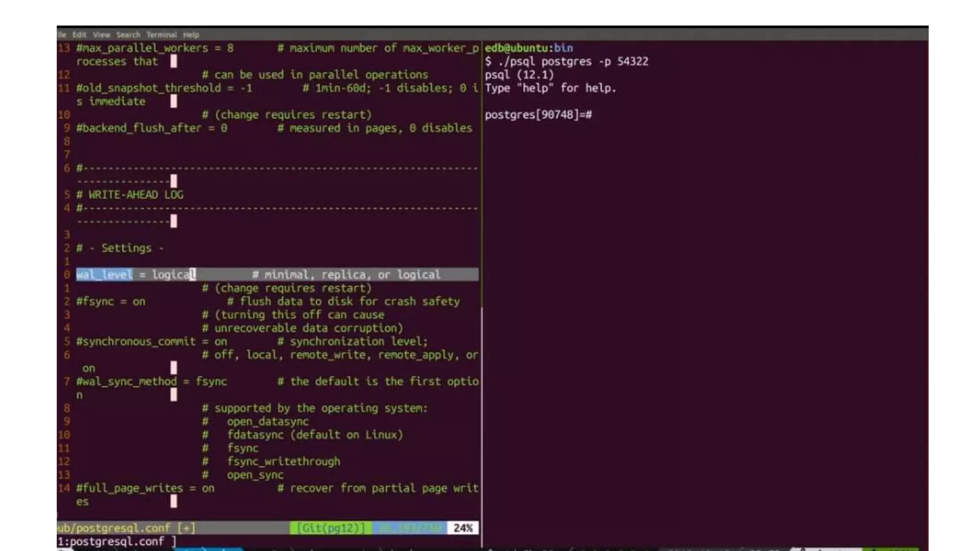Click the #wal_sync_method = fsync line
This screenshot has height=551, width=980.
pos(151,382)
